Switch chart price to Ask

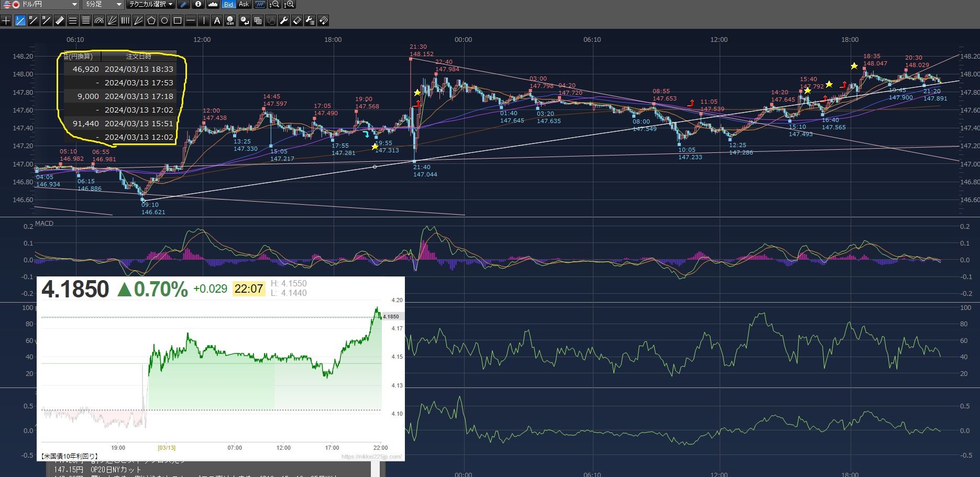coord(244,4)
